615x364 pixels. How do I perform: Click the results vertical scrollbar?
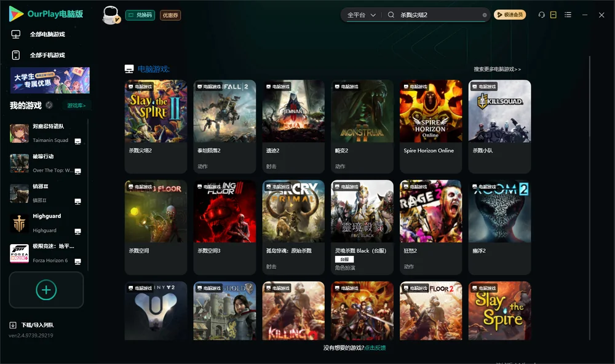pyautogui.click(x=590, y=198)
